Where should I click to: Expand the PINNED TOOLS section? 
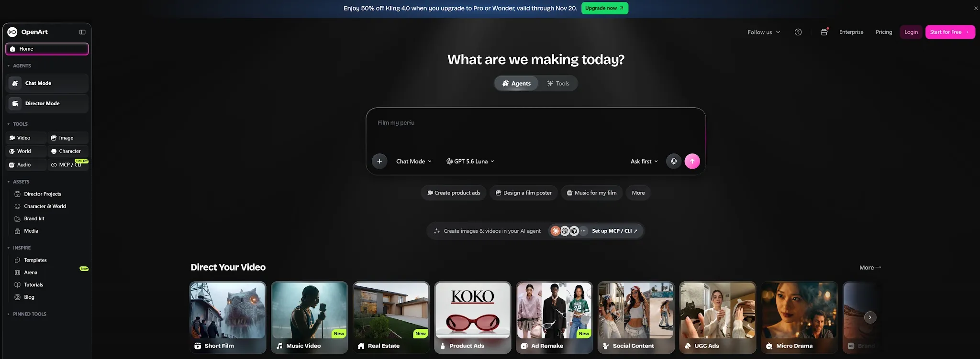click(x=27, y=314)
